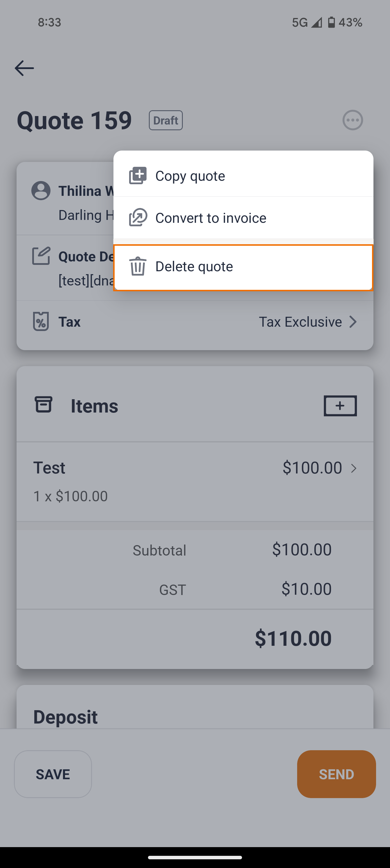Tap the Quote Details edit icon
The height and width of the screenshot is (868, 390).
pyautogui.click(x=41, y=256)
